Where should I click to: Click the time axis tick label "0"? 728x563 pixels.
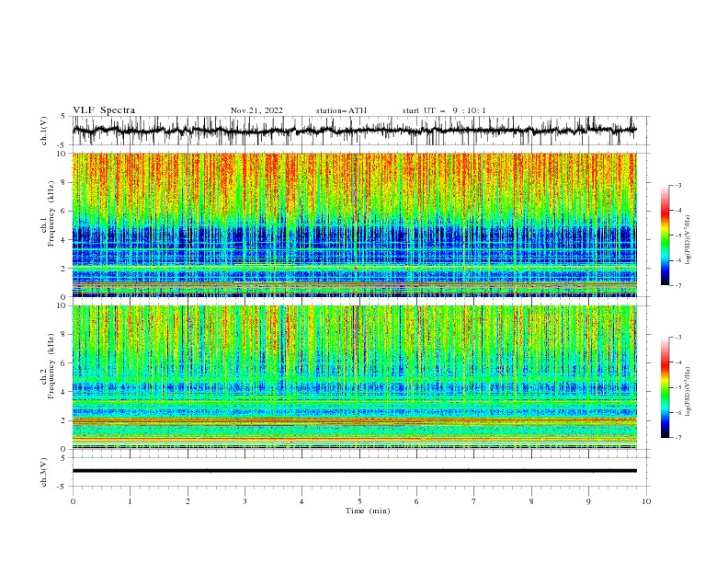pyautogui.click(x=73, y=501)
